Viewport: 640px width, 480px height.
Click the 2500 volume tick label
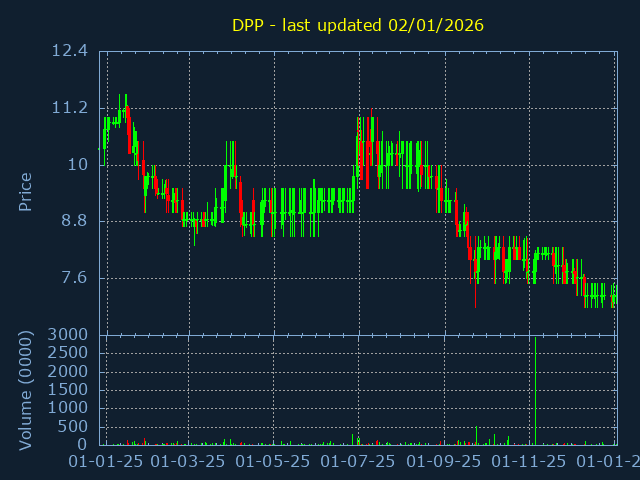pyautogui.click(x=68, y=353)
